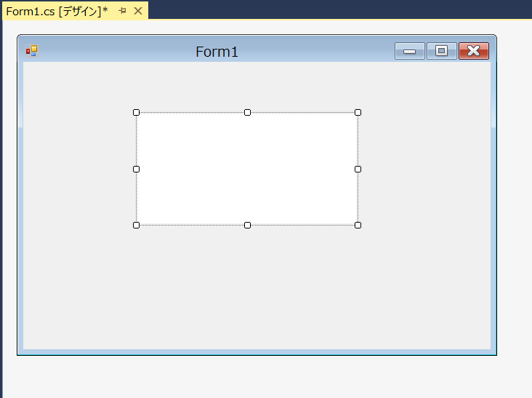Screen dimensions: 532x398
Task: Click the Form1 red close button
Action: pyautogui.click(x=474, y=51)
